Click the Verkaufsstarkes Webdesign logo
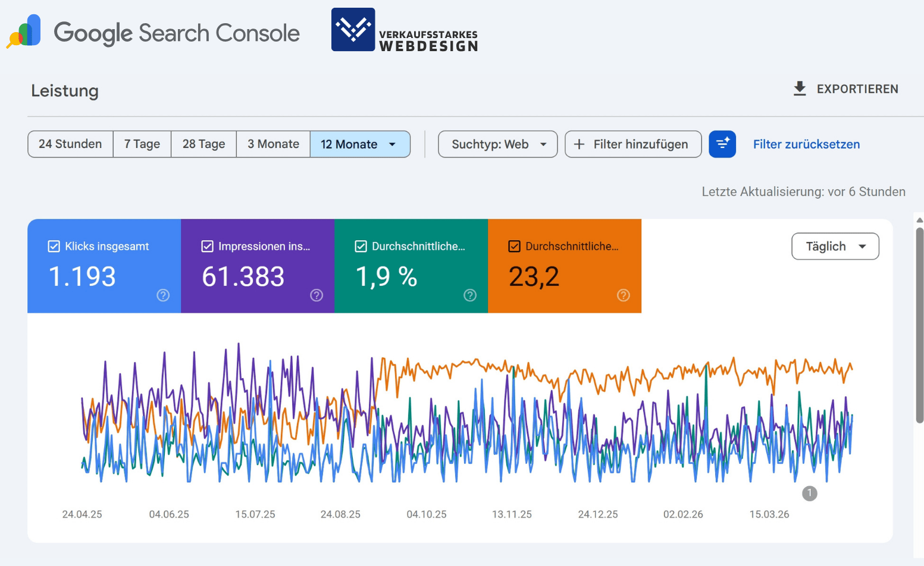The height and width of the screenshot is (566, 924). [352, 29]
